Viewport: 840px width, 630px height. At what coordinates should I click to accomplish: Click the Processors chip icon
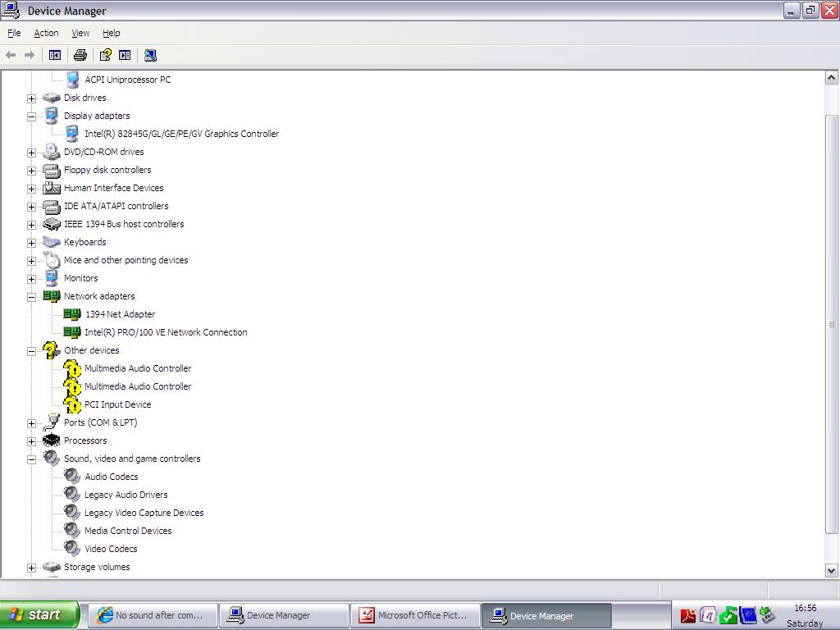(52, 441)
